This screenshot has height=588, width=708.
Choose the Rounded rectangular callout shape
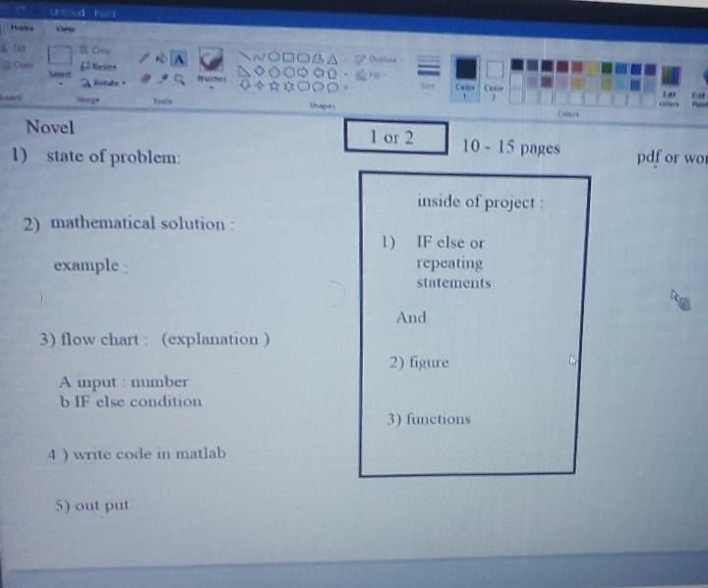tap(303, 87)
